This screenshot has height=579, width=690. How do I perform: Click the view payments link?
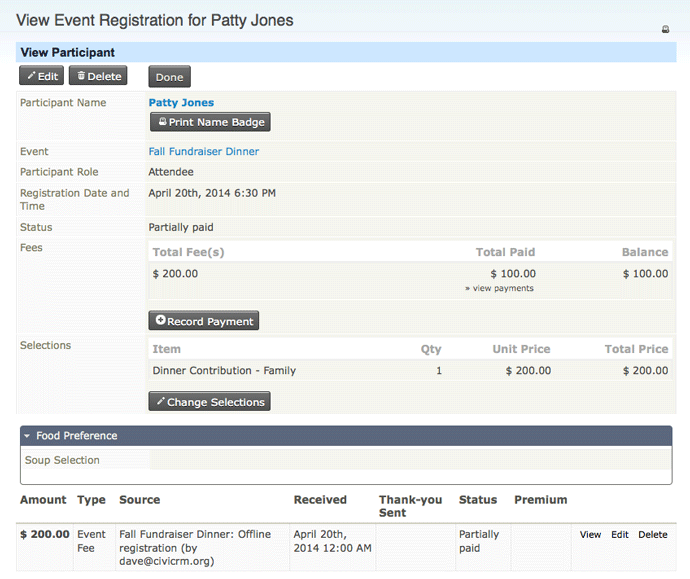pos(499,289)
